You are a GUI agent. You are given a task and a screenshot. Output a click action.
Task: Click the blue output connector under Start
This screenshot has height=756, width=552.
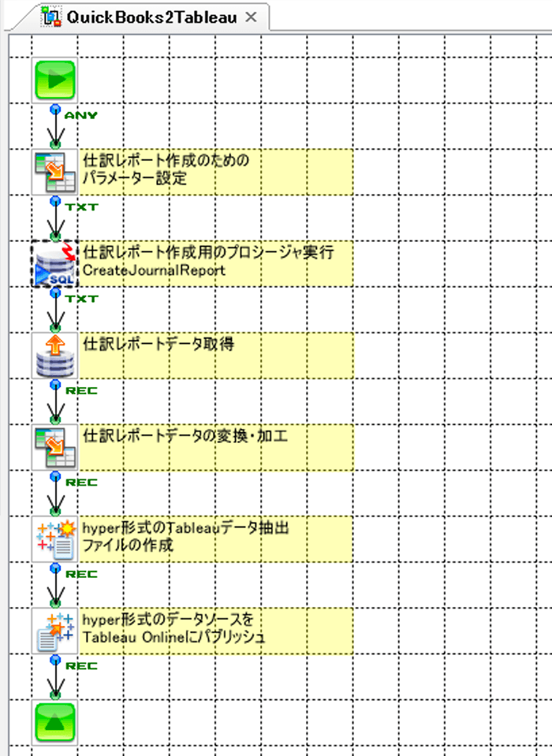tap(55, 109)
